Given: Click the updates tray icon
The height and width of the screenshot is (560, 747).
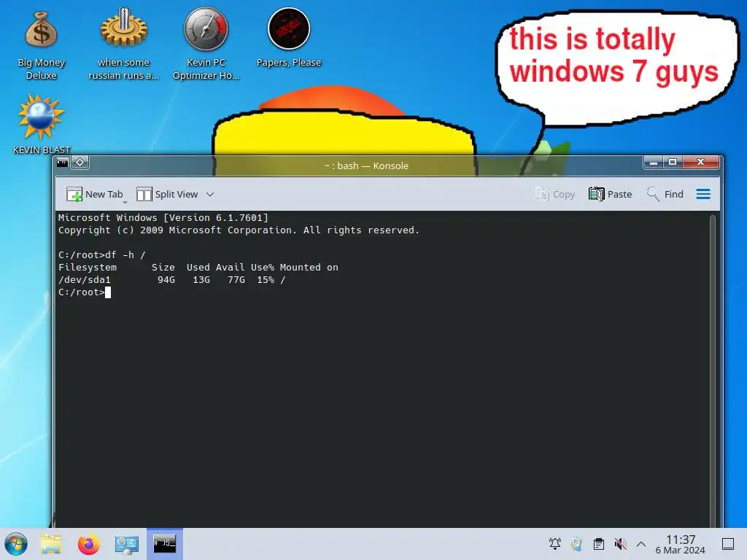Looking at the screenshot, I should tap(577, 544).
